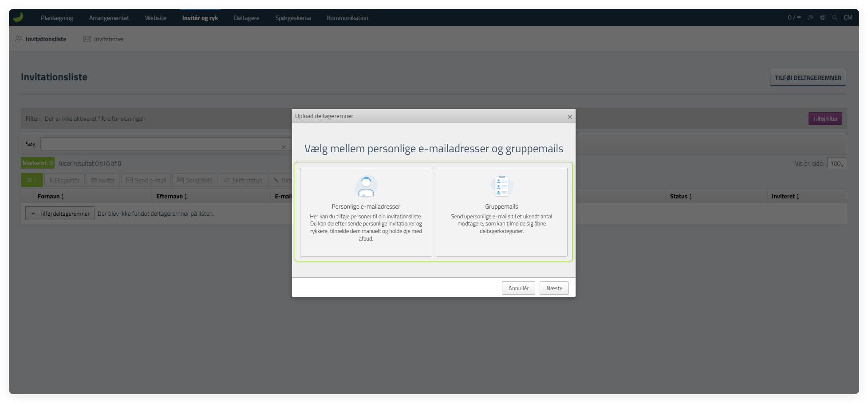Select the Gruppemails clipboard icon

tap(502, 186)
